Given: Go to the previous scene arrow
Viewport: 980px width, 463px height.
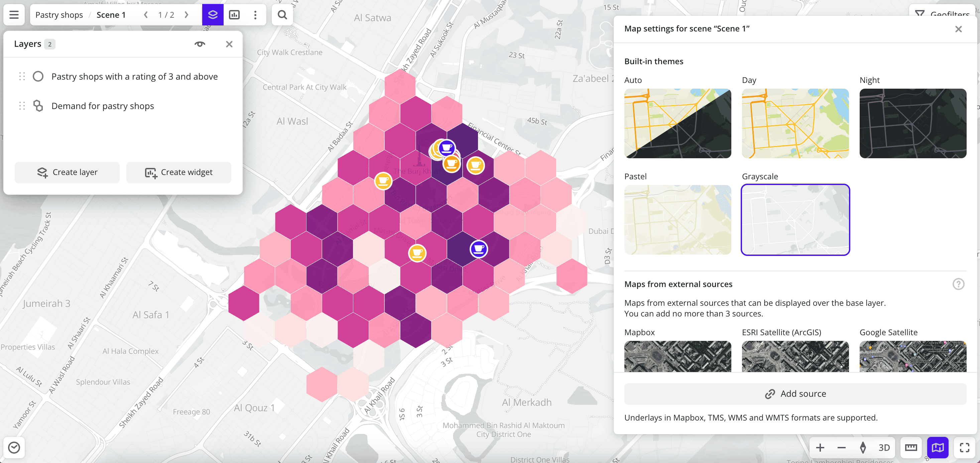Looking at the screenshot, I should click(146, 15).
